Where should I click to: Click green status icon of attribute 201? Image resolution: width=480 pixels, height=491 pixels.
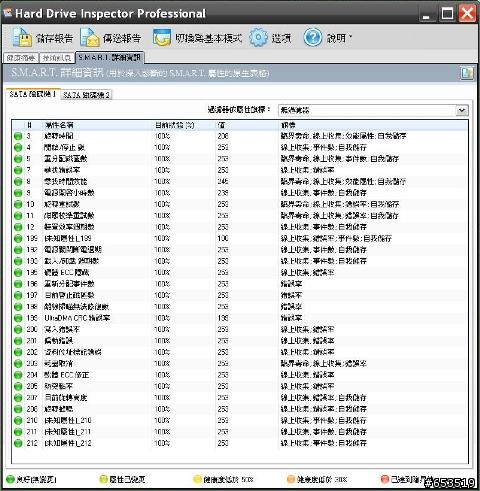18,341
